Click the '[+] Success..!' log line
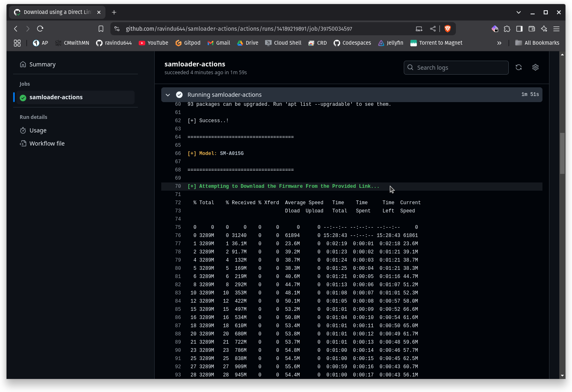This screenshot has width=572, height=392. pyautogui.click(x=208, y=121)
